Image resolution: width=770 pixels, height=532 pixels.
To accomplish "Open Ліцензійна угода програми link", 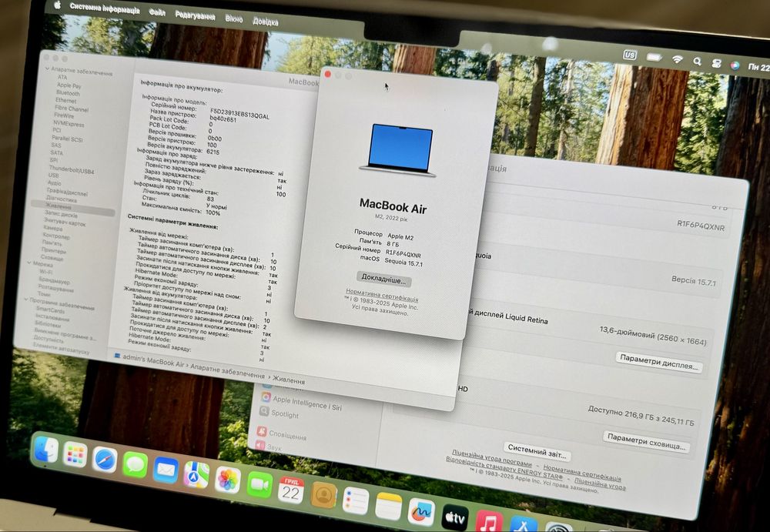I will tap(491, 457).
